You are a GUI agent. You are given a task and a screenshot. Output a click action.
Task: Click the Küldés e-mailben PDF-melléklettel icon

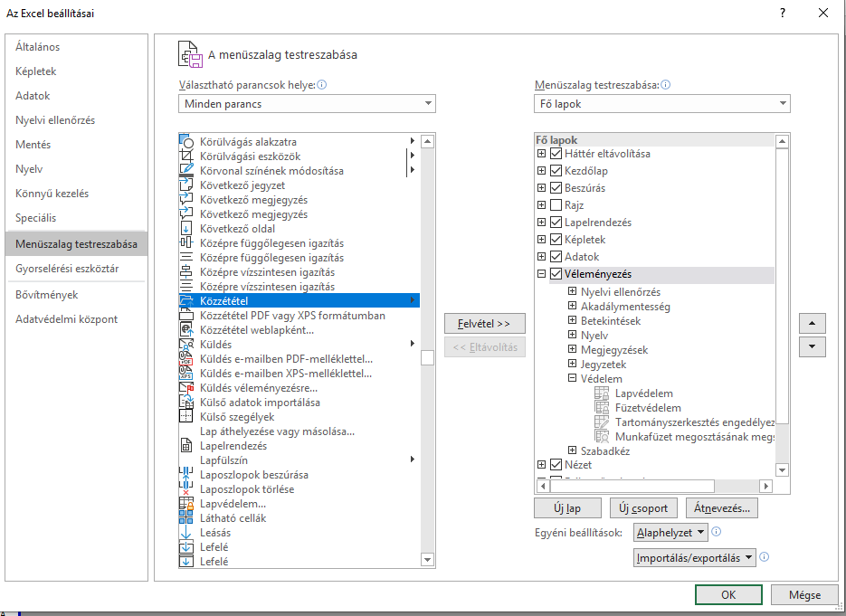pos(186,359)
